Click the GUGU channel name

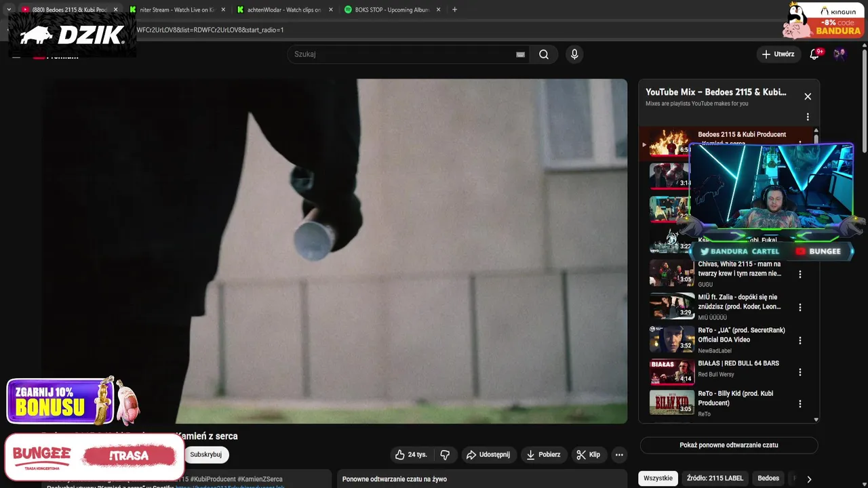tap(705, 285)
